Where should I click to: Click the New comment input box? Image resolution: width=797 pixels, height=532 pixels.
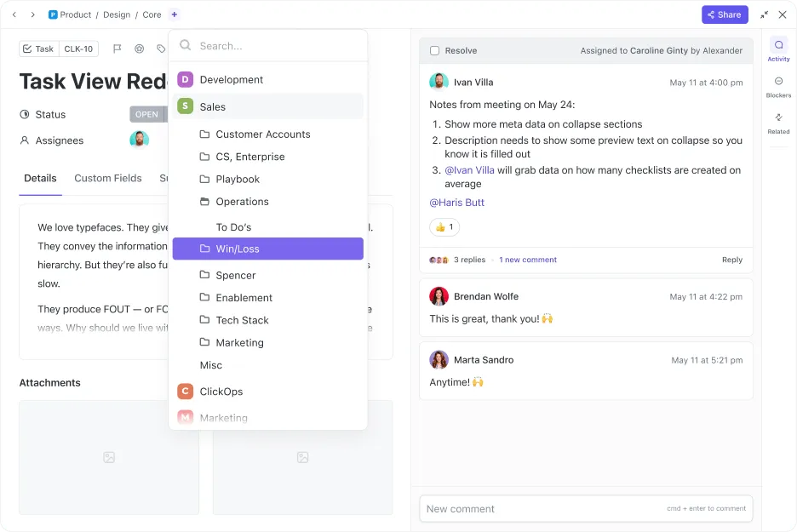(x=586, y=509)
